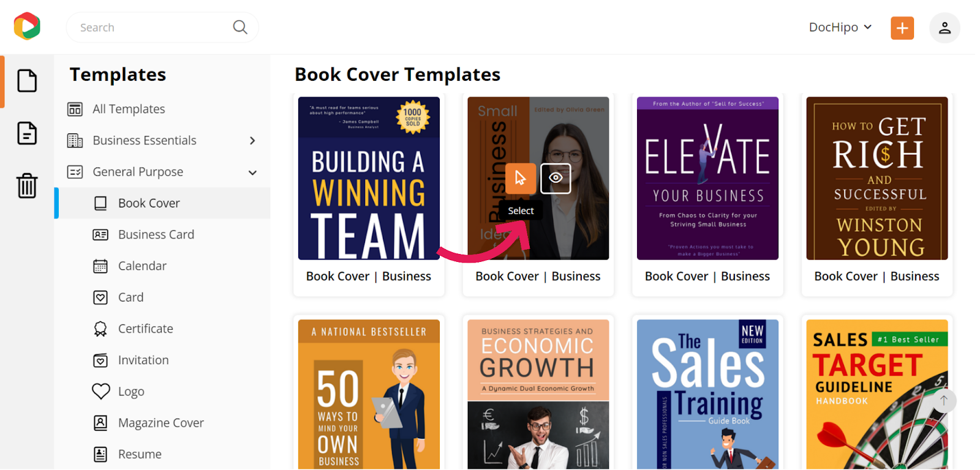Collapse the General Purpose category chevron

(x=252, y=173)
